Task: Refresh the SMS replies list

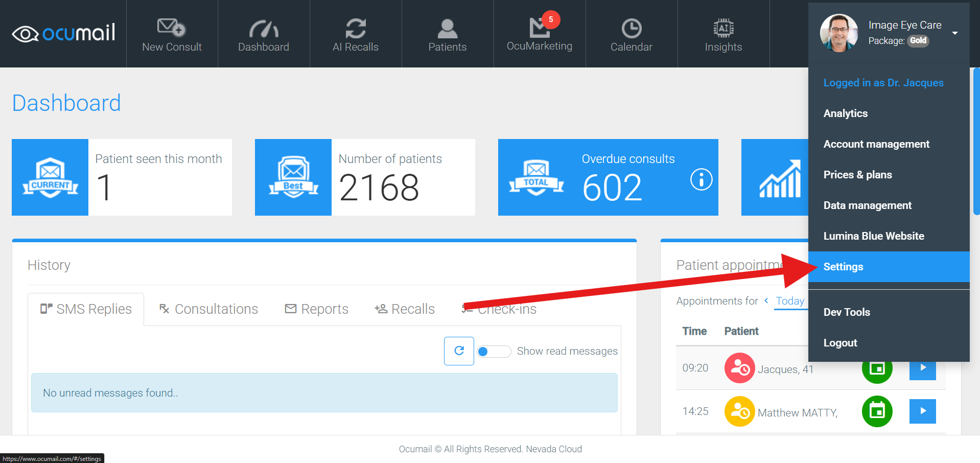Action: 459,351
